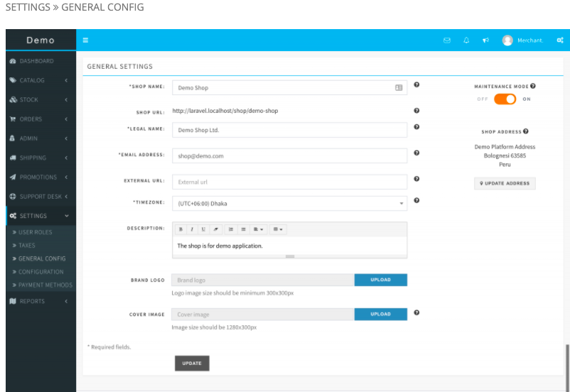This screenshot has height=392, width=570.
Task: Click the Shop Name input field
Action: tap(289, 87)
